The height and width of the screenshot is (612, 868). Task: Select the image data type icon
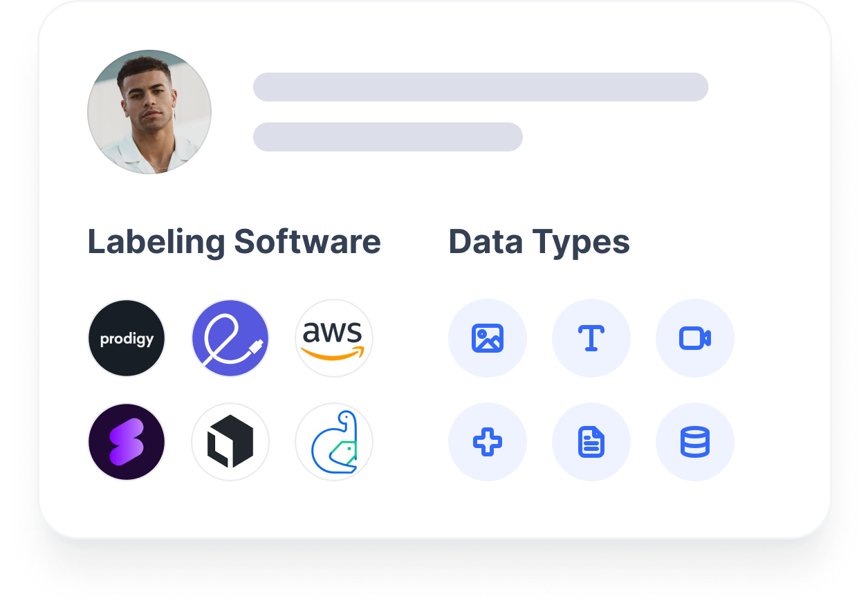click(x=488, y=338)
